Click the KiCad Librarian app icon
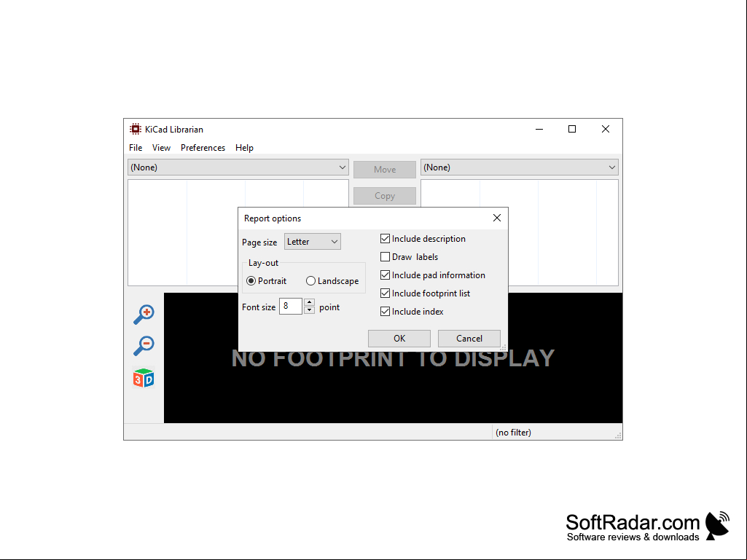747x560 pixels. click(136, 129)
